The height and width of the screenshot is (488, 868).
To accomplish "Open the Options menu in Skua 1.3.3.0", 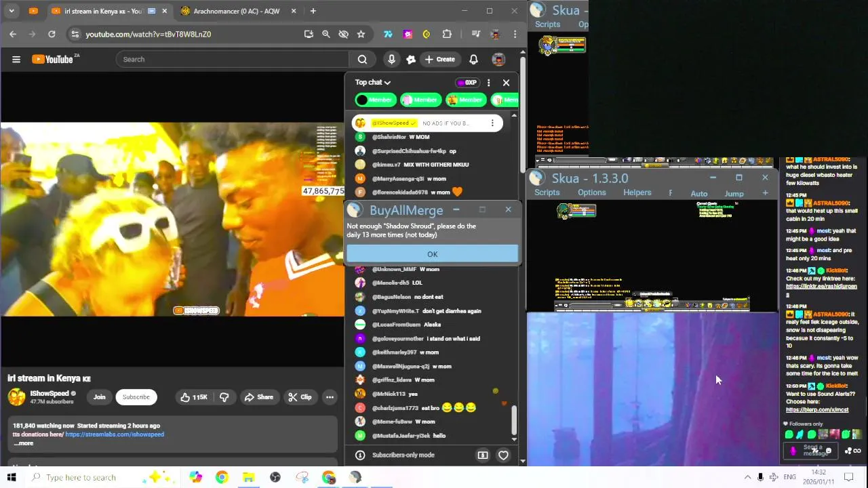I will coord(591,192).
